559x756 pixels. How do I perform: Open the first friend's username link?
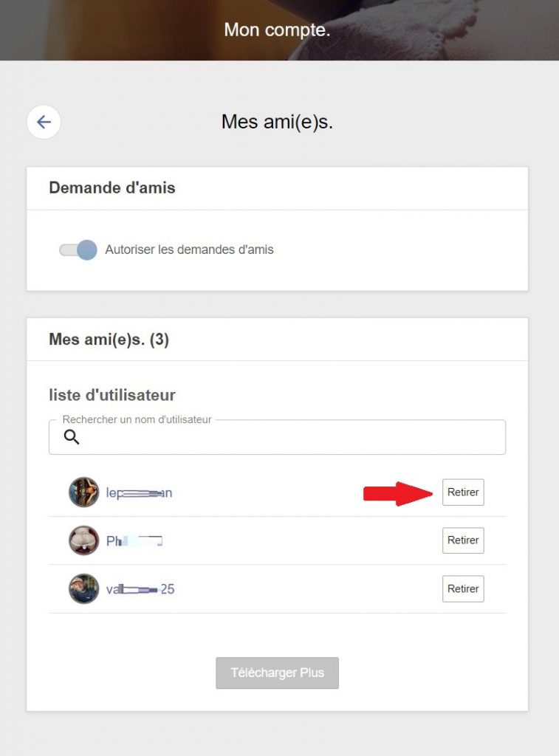[x=139, y=492]
